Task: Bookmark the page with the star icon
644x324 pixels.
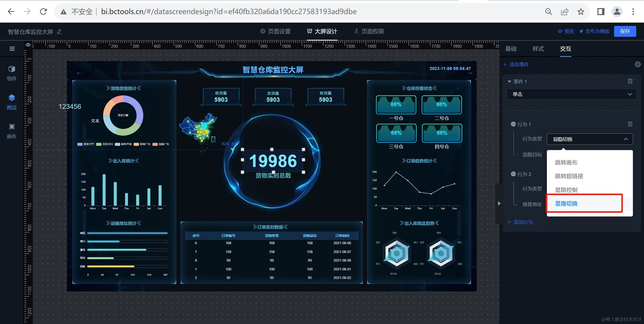Action: 581,12
